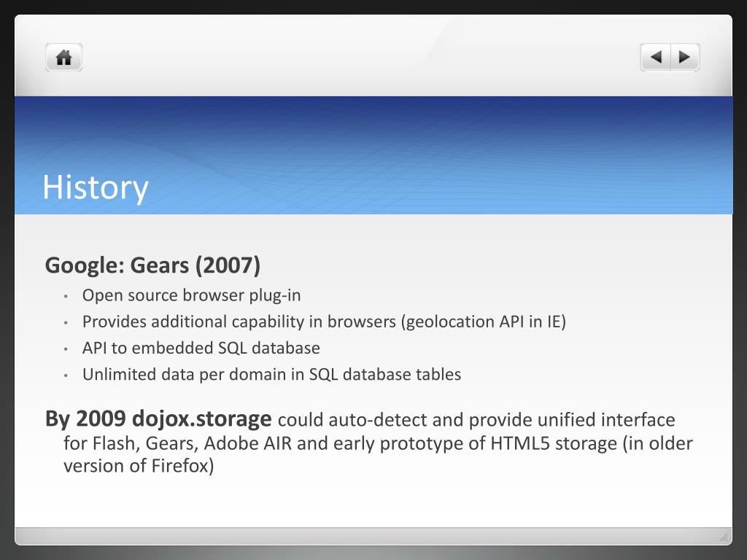Click "could auto-detect and provide unified interface" text
Screen dimensions: 747x560
tap(476, 420)
